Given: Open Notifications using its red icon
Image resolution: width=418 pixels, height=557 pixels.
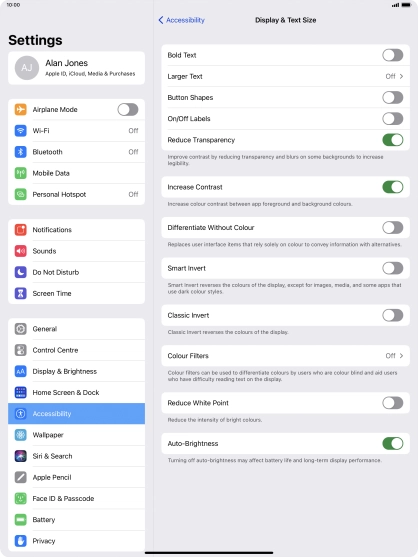Looking at the screenshot, I should (x=21, y=230).
